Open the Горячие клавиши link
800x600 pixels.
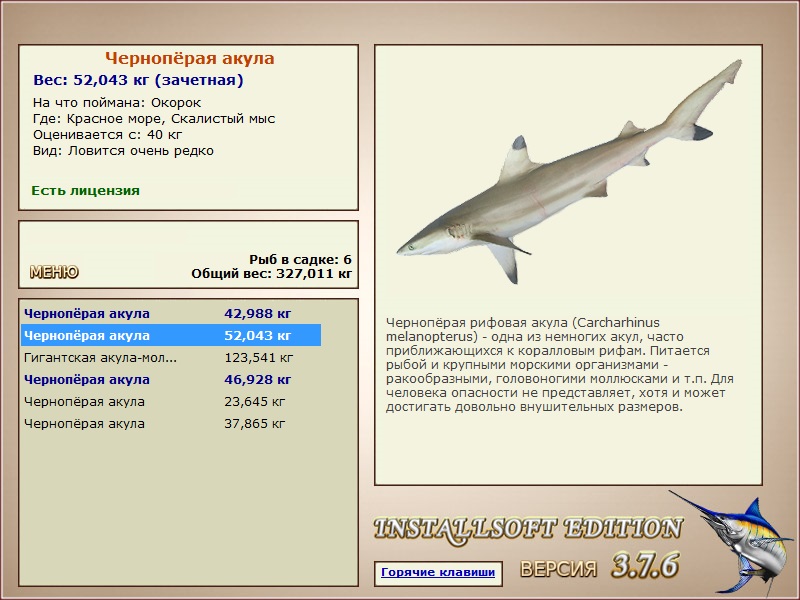438,572
